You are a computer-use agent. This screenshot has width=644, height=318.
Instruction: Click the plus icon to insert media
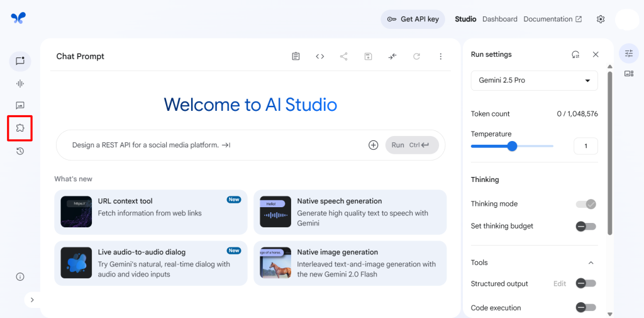point(373,145)
